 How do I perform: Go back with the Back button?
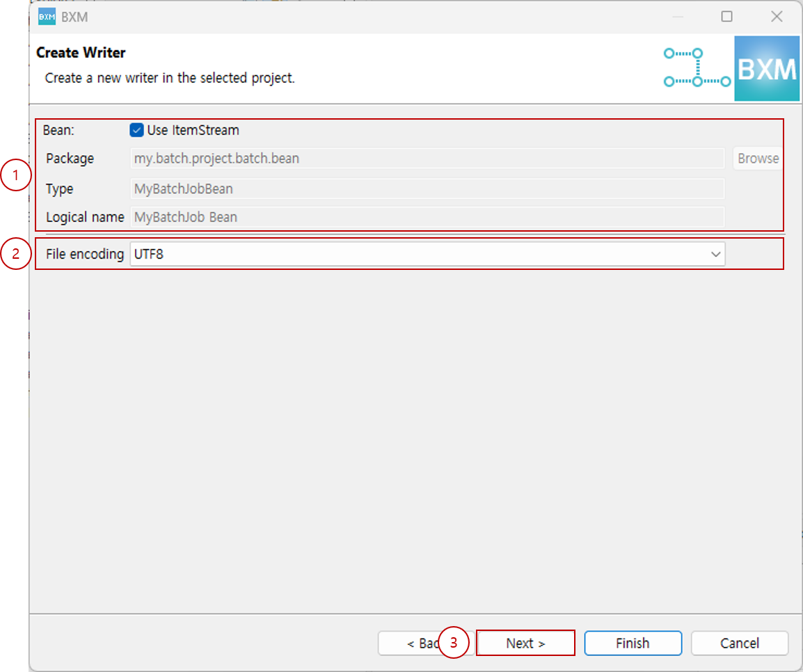coord(423,643)
